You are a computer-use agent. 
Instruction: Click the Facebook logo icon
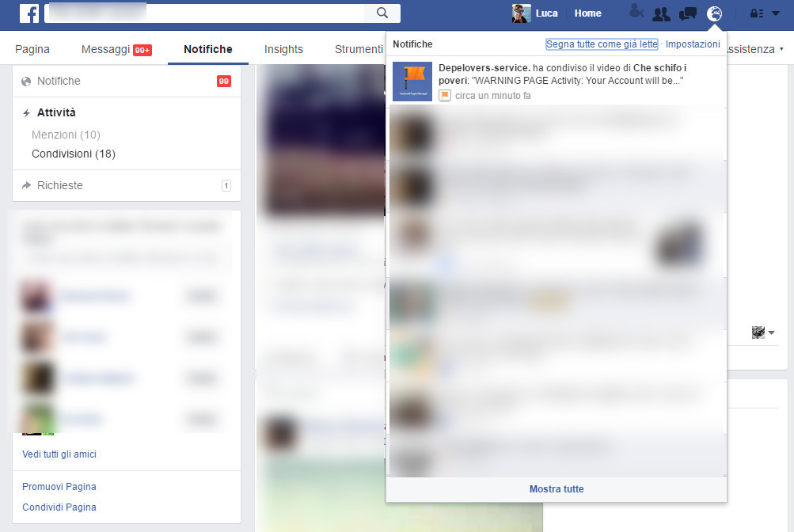click(x=28, y=13)
